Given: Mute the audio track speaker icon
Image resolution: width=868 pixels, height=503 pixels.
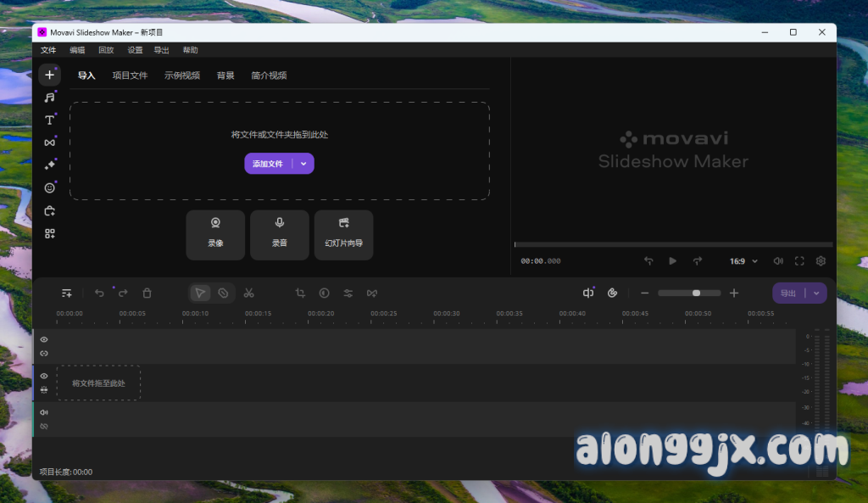Looking at the screenshot, I should (44, 412).
